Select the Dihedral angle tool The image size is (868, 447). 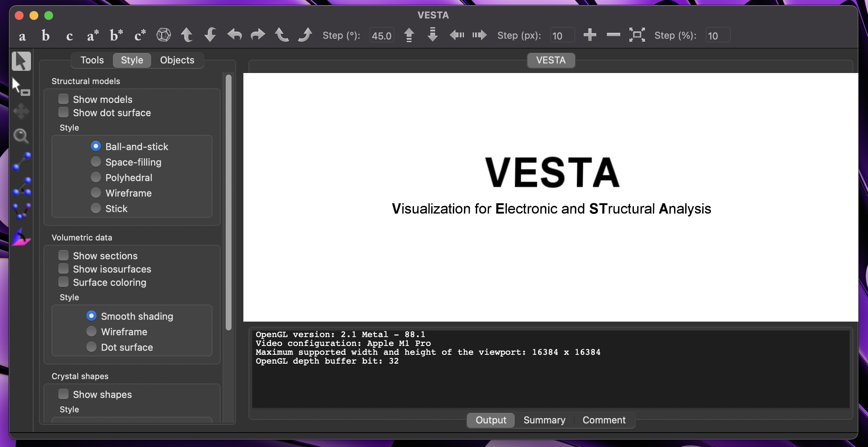[x=21, y=211]
